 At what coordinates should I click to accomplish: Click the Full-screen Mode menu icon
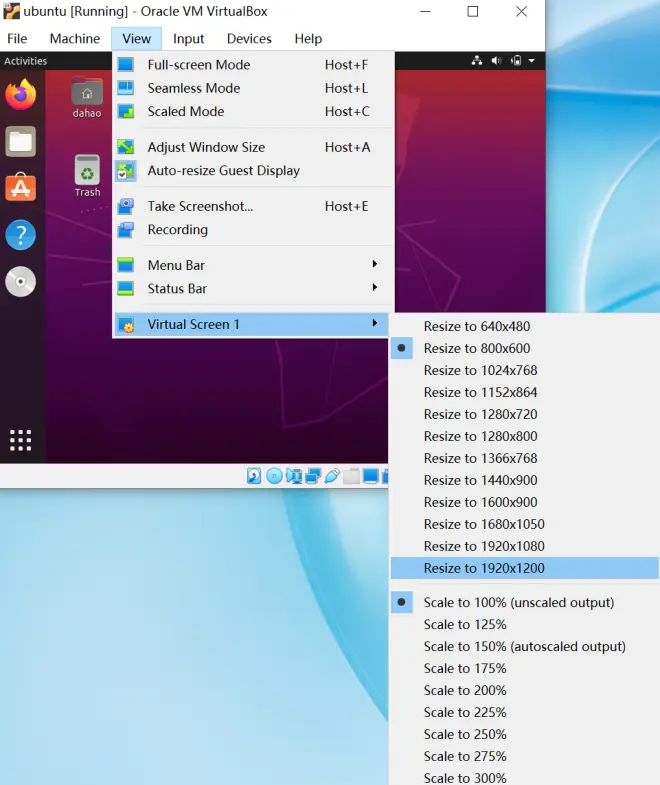[126, 65]
